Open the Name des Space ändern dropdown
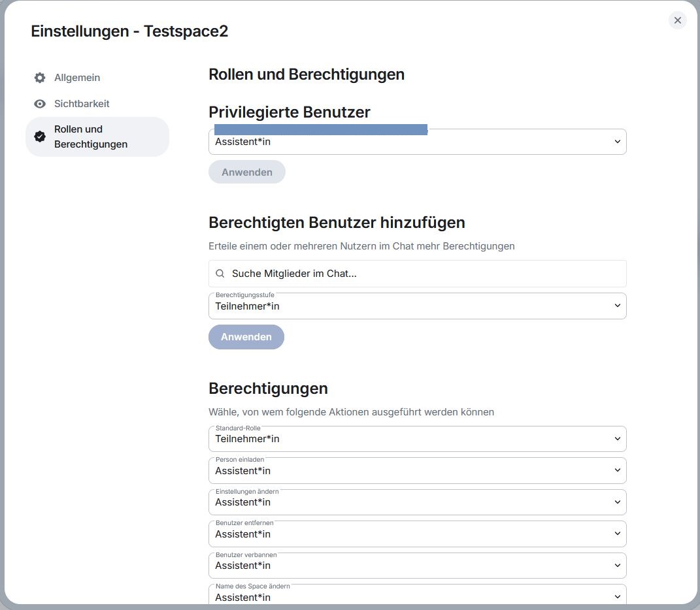This screenshot has height=610, width=700. click(x=417, y=596)
